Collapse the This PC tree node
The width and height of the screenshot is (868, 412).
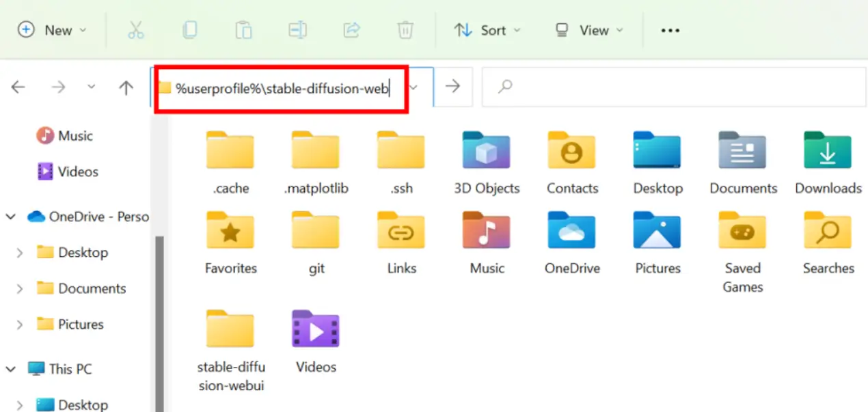11,369
